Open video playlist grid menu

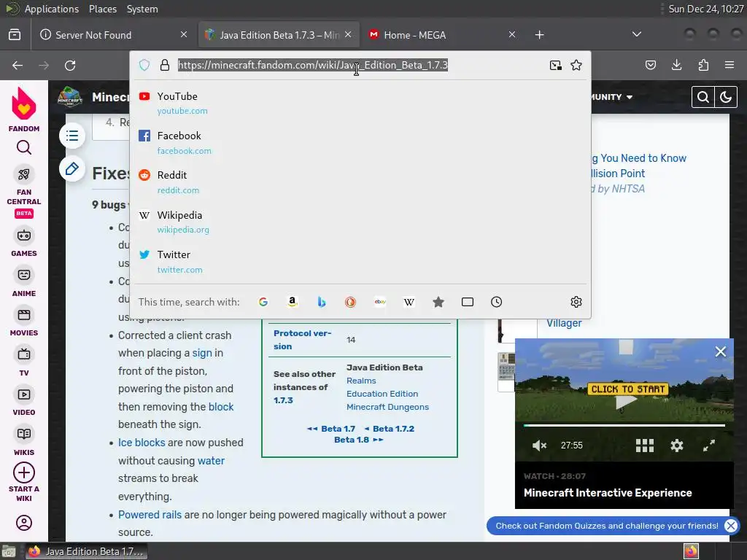(645, 446)
